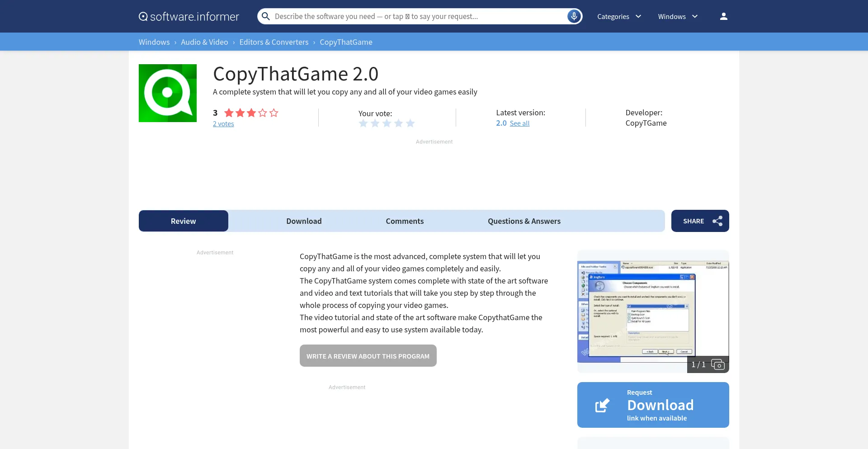
Task: Open the user account icon
Action: (723, 16)
